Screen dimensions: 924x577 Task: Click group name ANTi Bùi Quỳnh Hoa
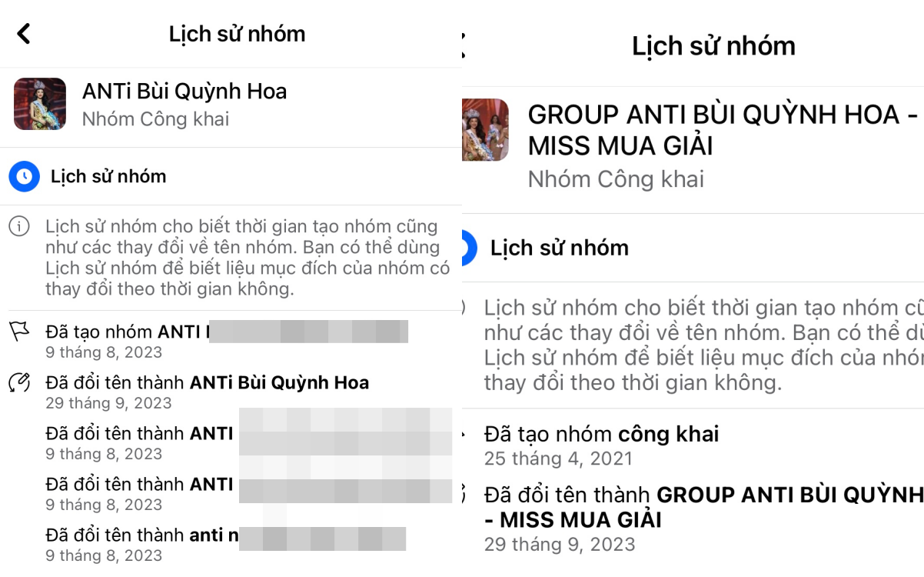[184, 92]
